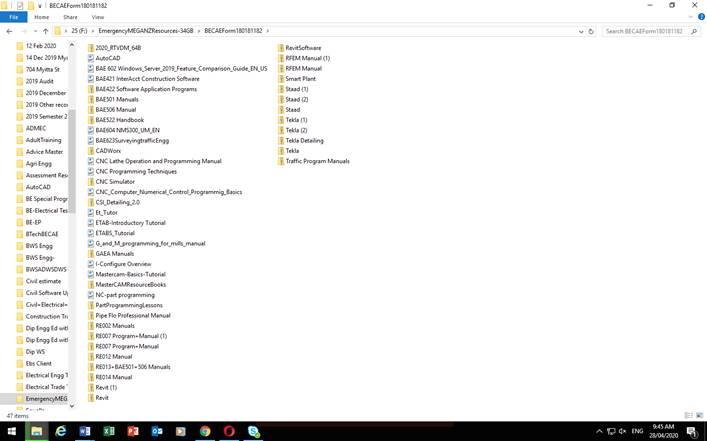Select 25 (F:) drive in address path
Image resolution: width=707 pixels, height=441 pixels.
[x=79, y=31]
